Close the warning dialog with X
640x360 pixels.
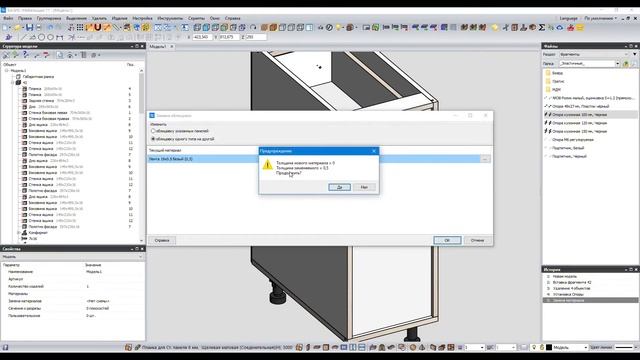pos(374,151)
